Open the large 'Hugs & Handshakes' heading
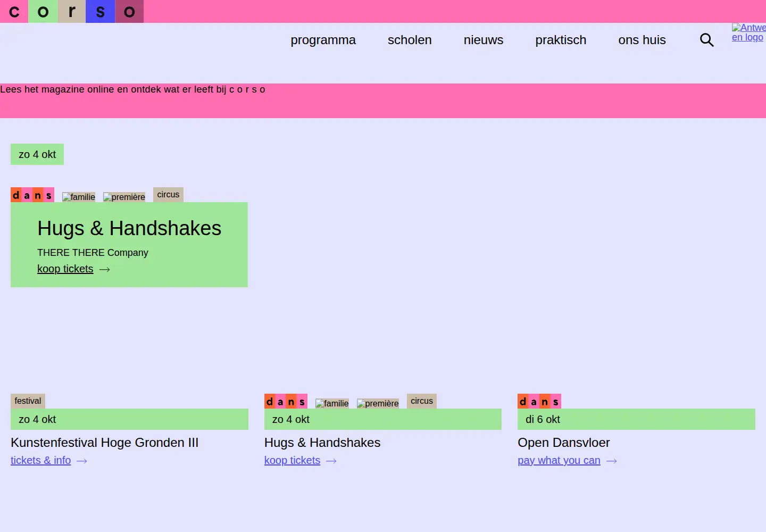 (129, 228)
